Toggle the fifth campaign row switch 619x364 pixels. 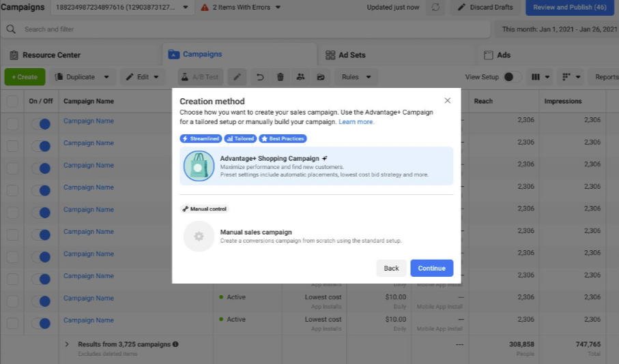coord(41,213)
